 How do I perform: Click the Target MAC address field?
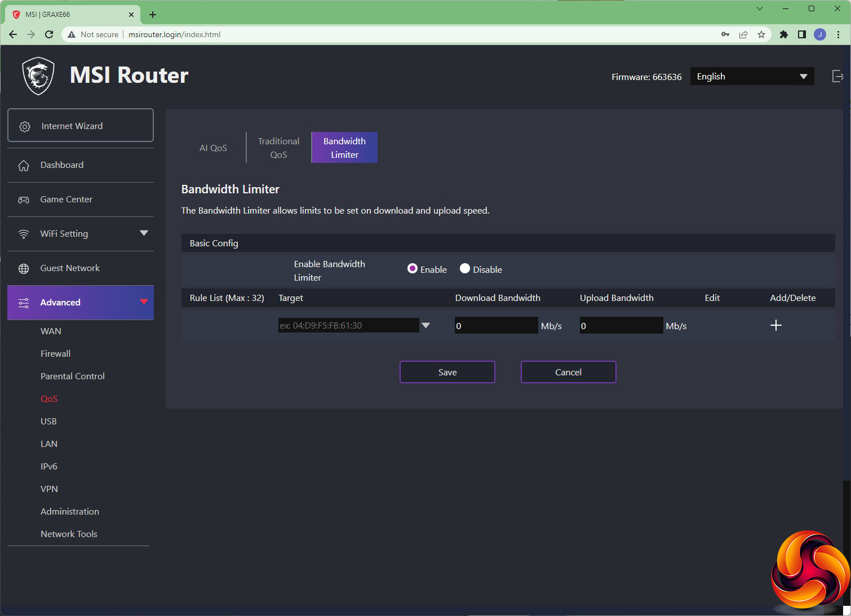[348, 325]
